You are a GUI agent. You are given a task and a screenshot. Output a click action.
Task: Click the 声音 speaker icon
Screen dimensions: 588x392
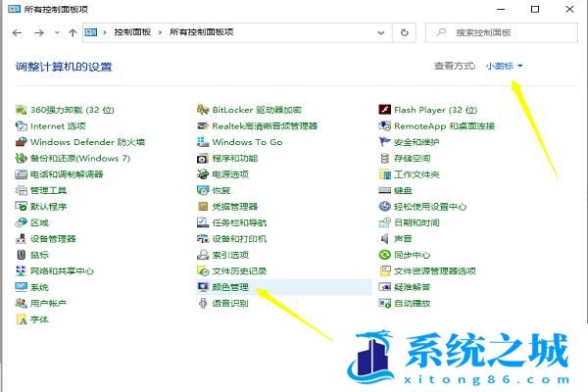tap(385, 239)
